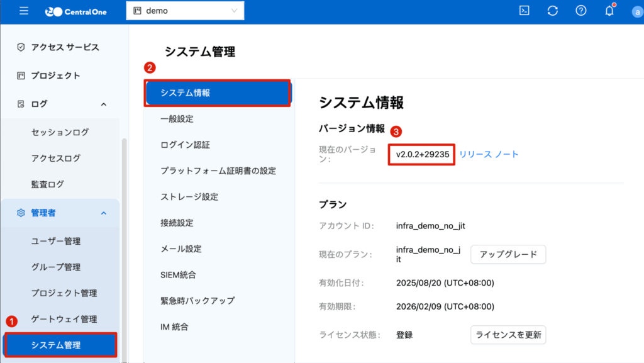Switch to ログイン認証 settings
644x363 pixels.
tap(185, 145)
